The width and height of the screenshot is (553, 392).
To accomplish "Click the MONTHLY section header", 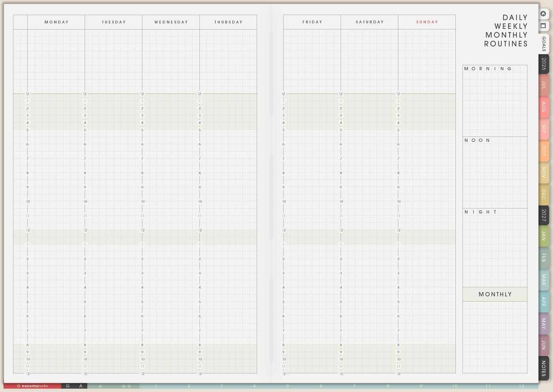I will (495, 294).
